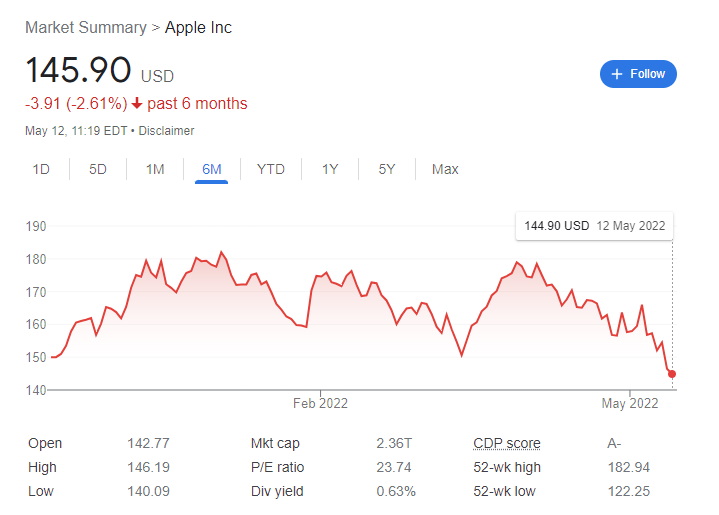Click the P/E ratio value 23.74

coord(393,467)
